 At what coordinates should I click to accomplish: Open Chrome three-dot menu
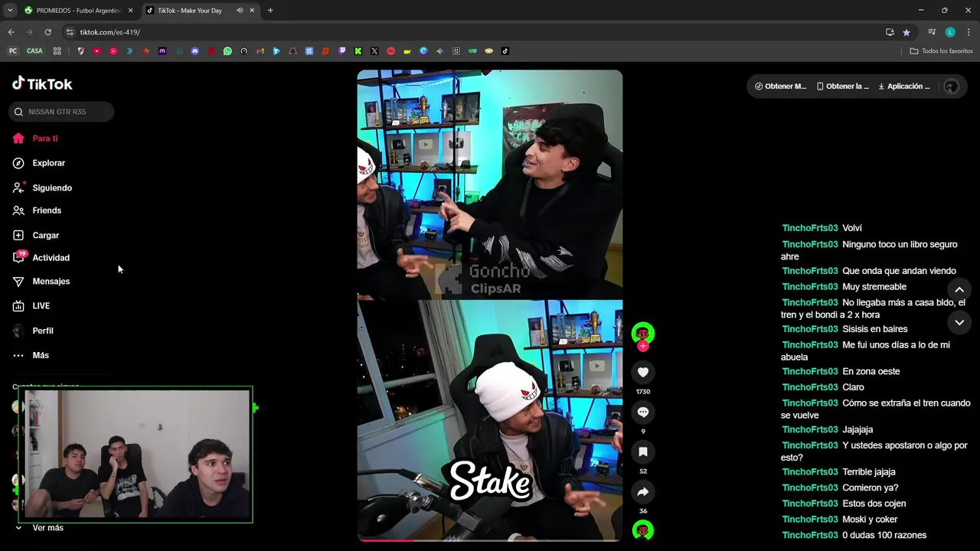[969, 32]
